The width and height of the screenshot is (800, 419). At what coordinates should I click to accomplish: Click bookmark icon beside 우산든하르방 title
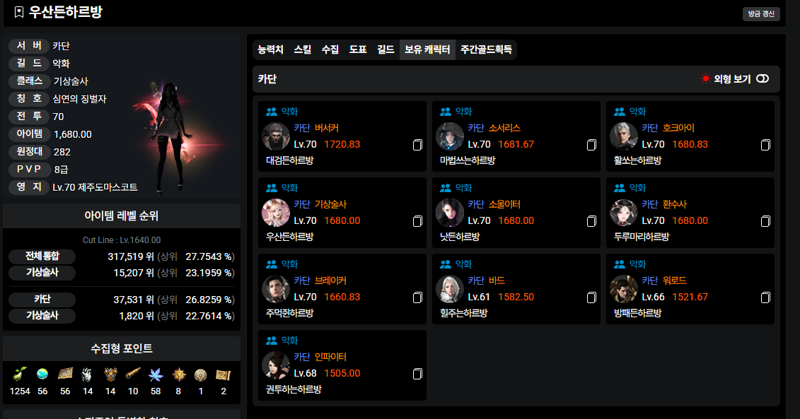click(19, 12)
